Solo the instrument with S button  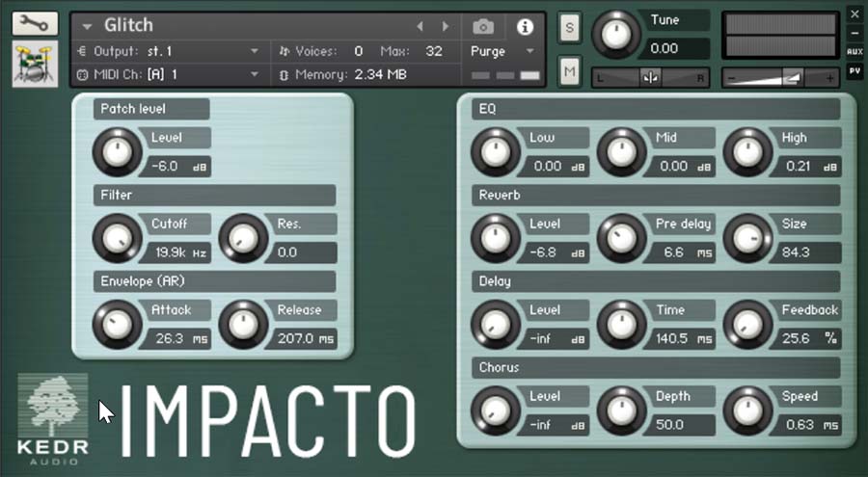point(570,27)
